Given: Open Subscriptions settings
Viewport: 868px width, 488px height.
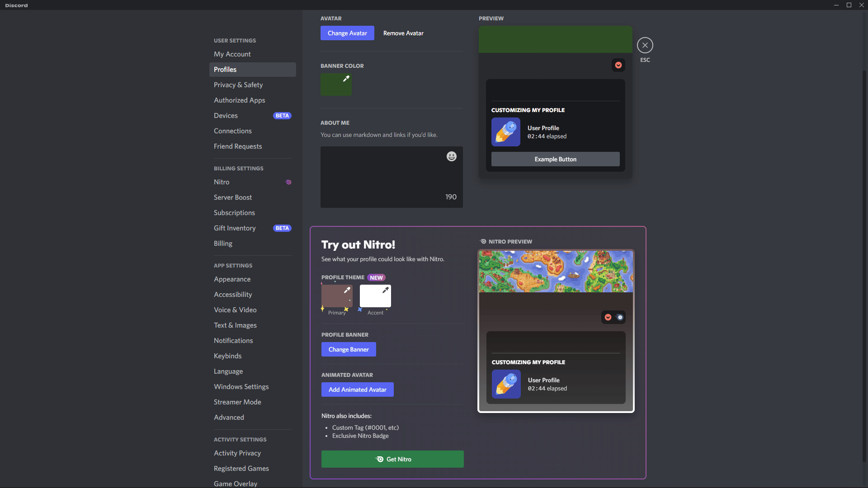Looking at the screenshot, I should pyautogui.click(x=252, y=213).
